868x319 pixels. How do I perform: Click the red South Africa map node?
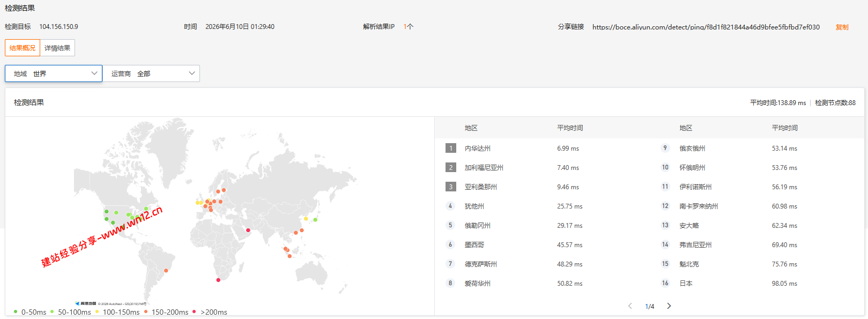(x=218, y=280)
